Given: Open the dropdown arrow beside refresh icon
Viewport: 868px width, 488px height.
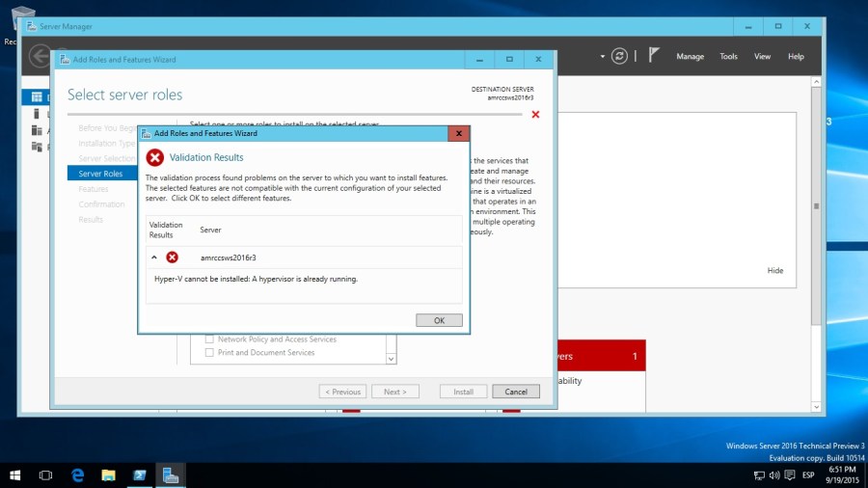Looking at the screenshot, I should (x=603, y=56).
